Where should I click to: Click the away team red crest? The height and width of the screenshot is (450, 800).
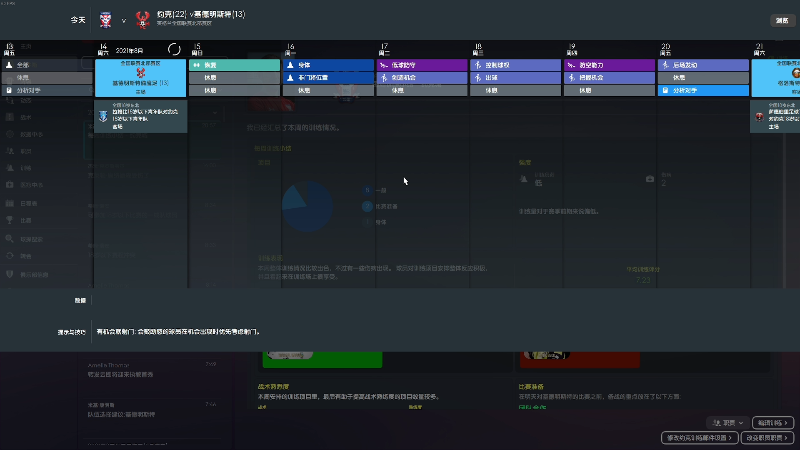pyautogui.click(x=142, y=20)
